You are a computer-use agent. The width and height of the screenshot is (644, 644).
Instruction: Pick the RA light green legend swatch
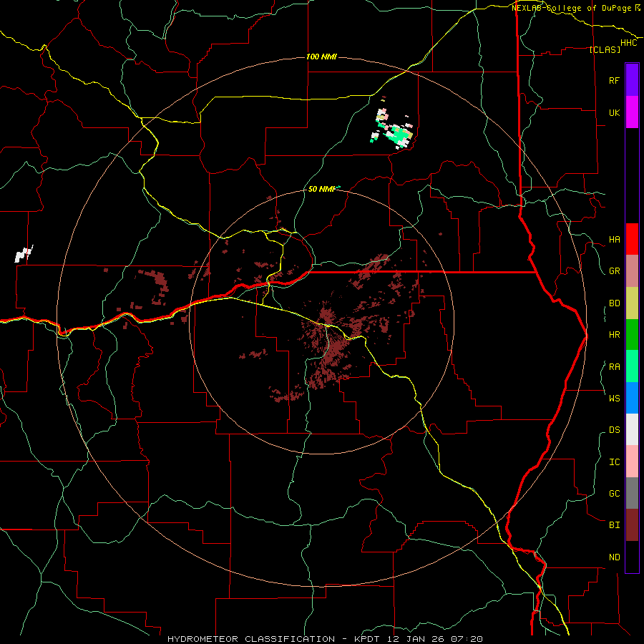click(x=632, y=366)
